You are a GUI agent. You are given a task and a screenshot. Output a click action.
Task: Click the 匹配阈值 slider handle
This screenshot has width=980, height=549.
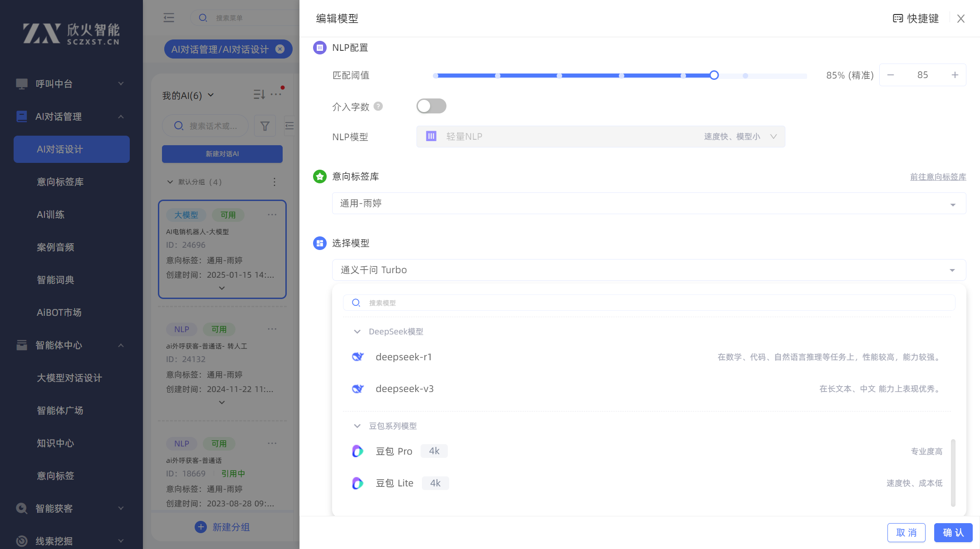(x=714, y=75)
